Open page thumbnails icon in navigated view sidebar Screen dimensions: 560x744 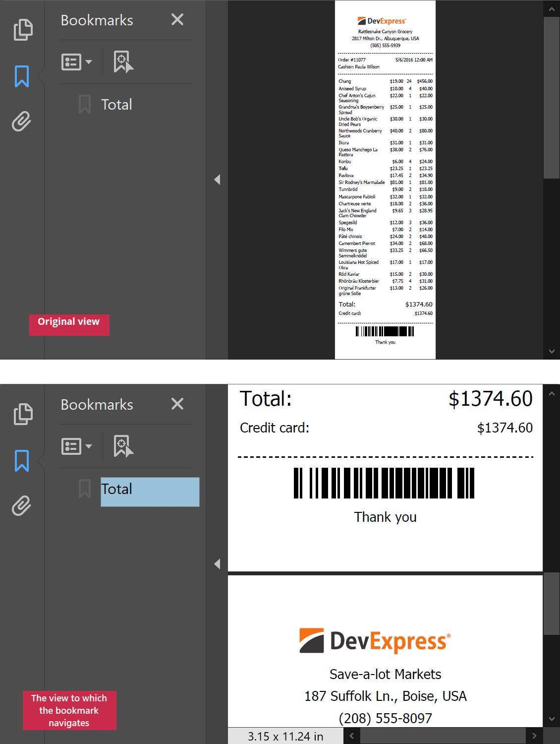23,414
